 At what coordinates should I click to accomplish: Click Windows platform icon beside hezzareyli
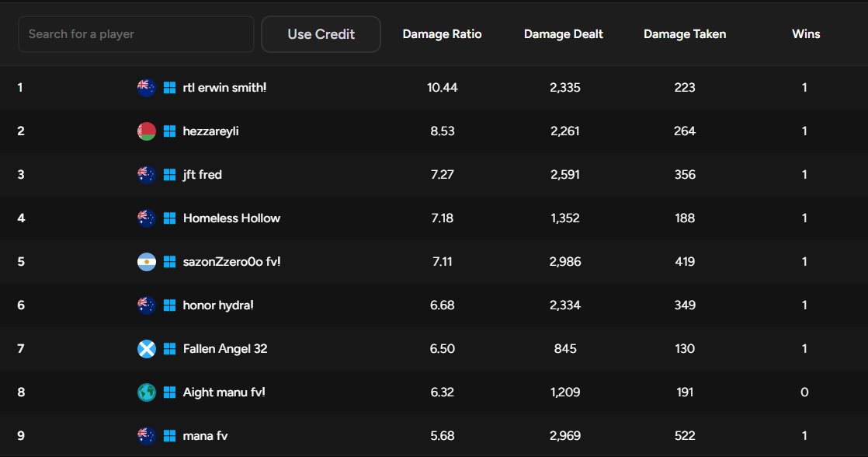(x=169, y=131)
